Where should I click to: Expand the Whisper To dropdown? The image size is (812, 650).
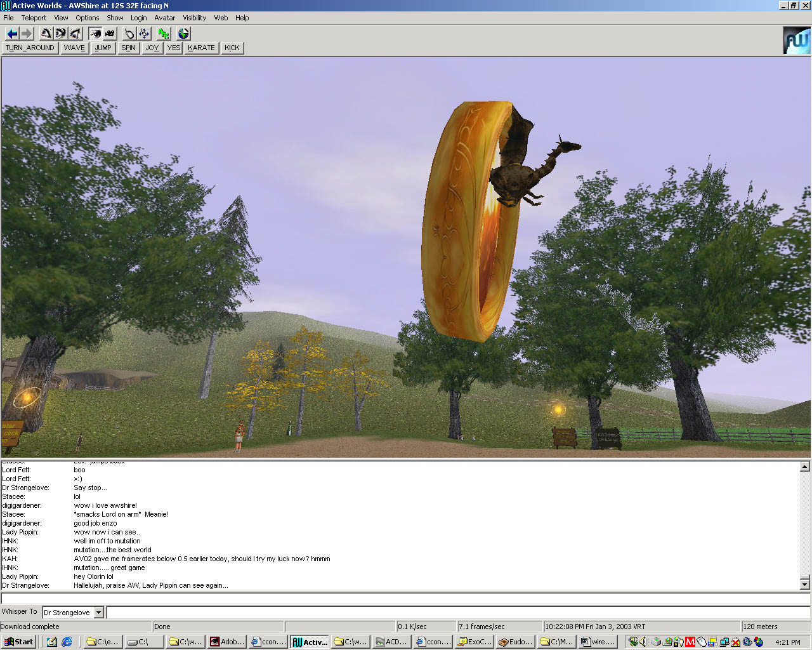[98, 613]
